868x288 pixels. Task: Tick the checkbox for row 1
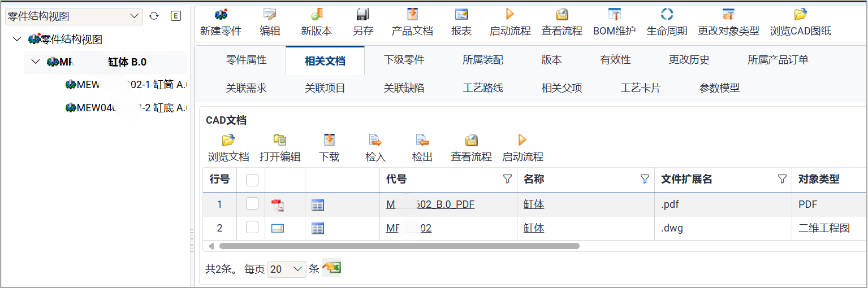click(252, 204)
